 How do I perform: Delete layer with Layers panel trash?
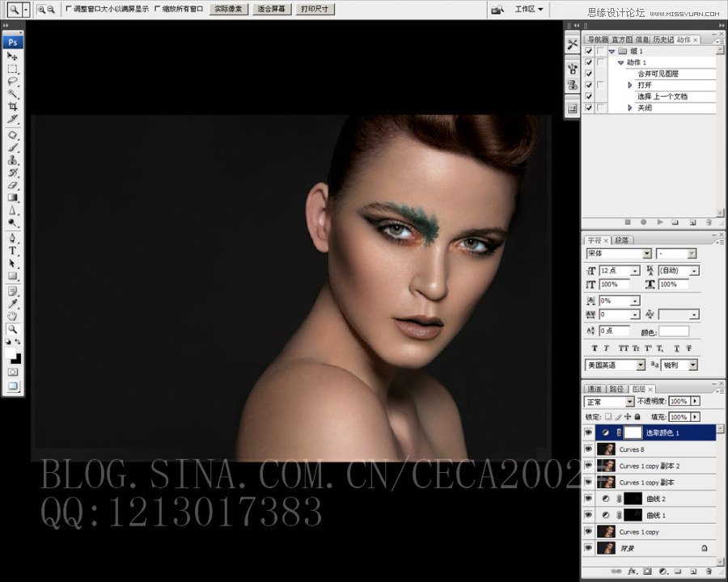(709, 571)
